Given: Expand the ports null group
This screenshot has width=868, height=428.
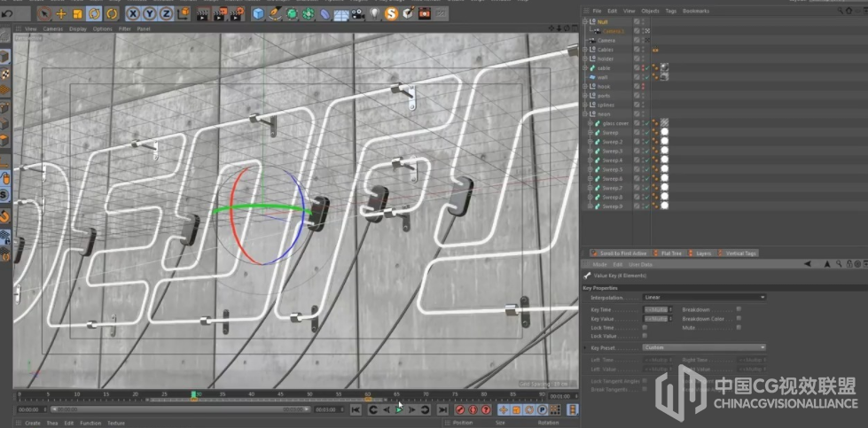Looking at the screenshot, I should 585,96.
